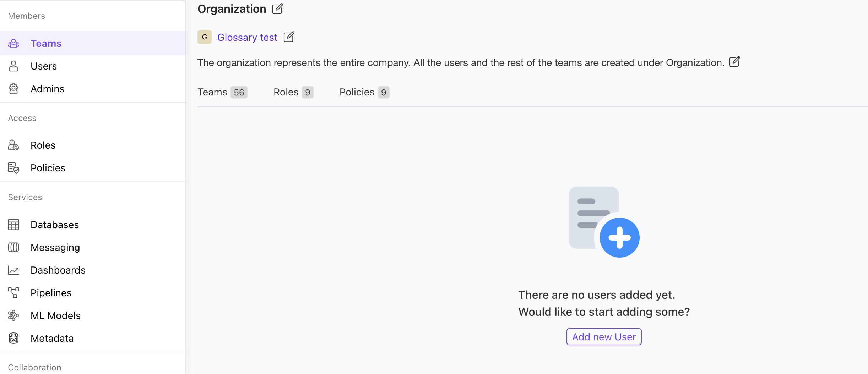Open the Admins icon

point(13,89)
